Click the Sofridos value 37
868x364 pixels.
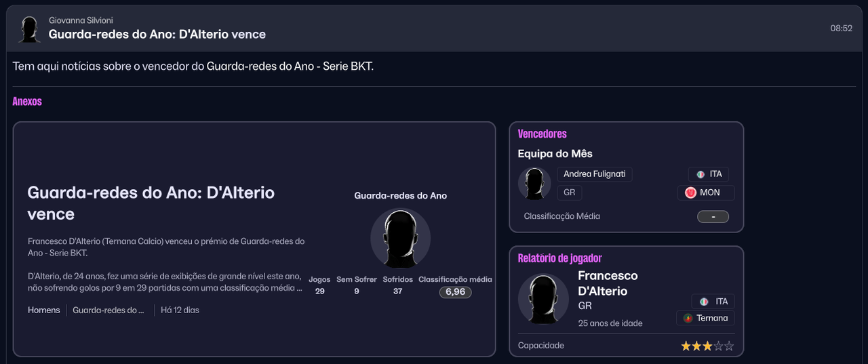pos(397,291)
